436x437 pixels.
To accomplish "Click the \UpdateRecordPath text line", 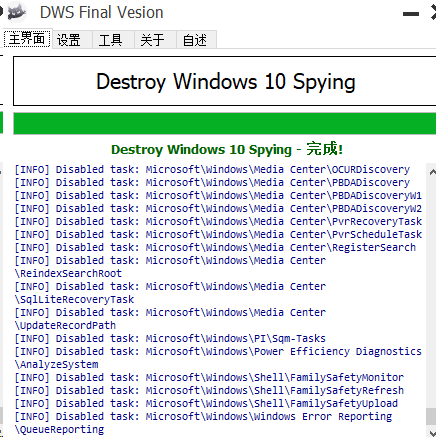I will tap(65, 326).
